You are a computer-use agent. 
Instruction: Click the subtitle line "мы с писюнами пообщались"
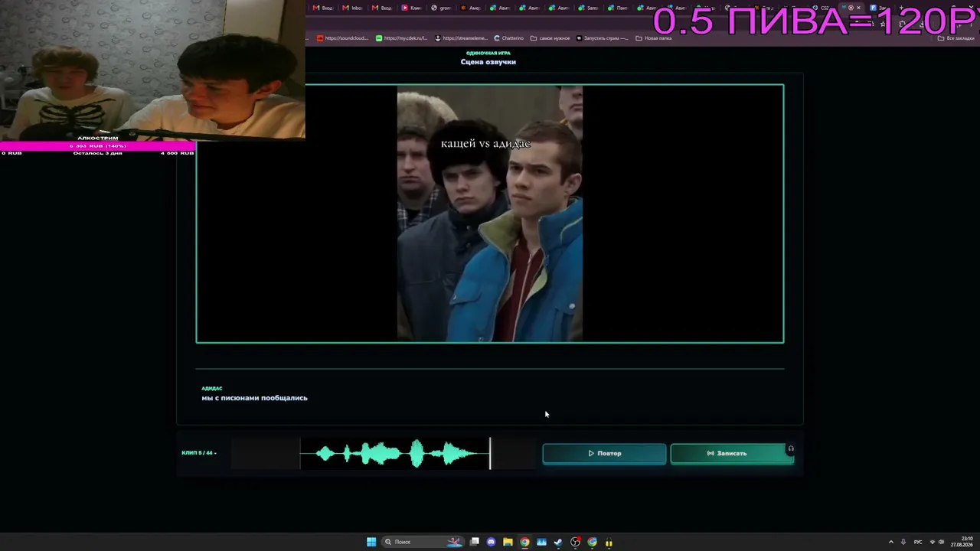(x=254, y=398)
